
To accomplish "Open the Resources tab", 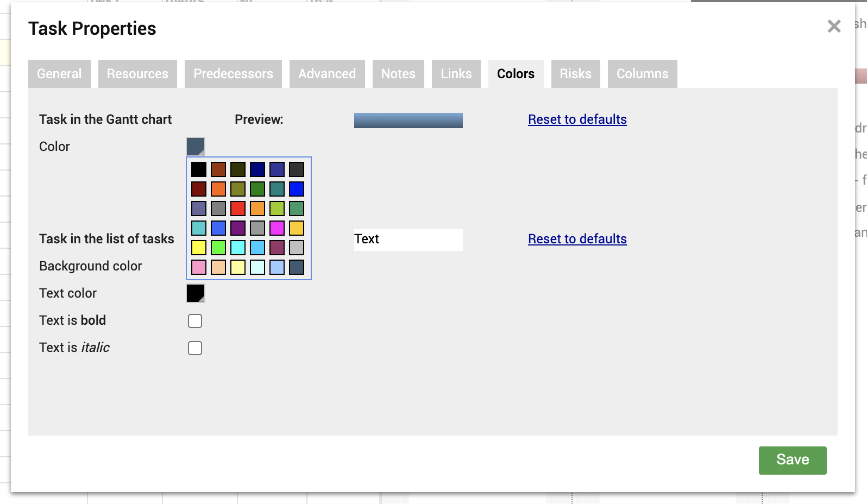I will click(137, 74).
